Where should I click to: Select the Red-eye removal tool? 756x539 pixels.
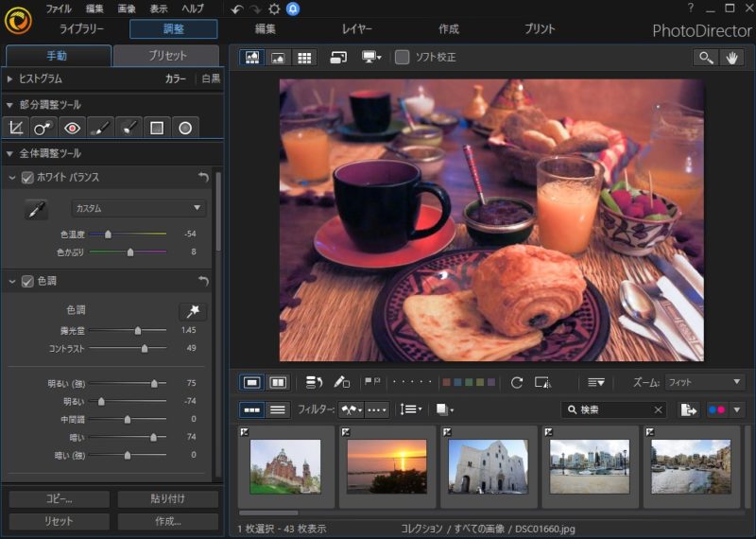pos(72,128)
